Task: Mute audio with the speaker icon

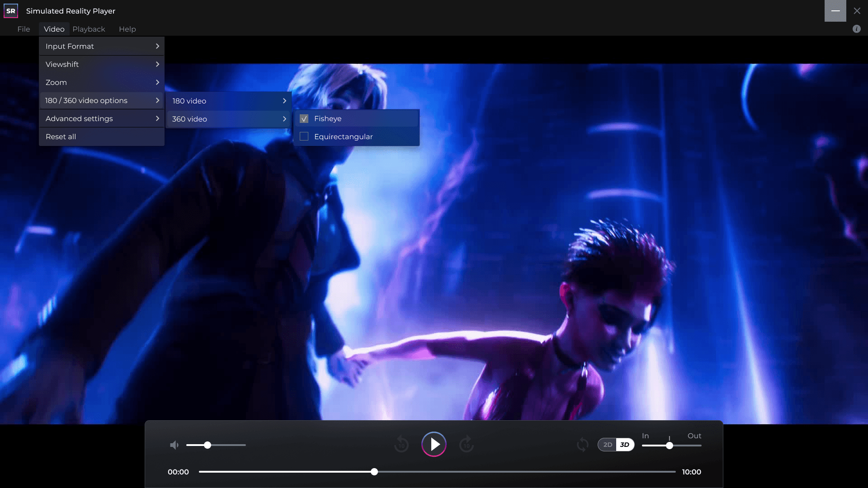Action: pos(174,445)
